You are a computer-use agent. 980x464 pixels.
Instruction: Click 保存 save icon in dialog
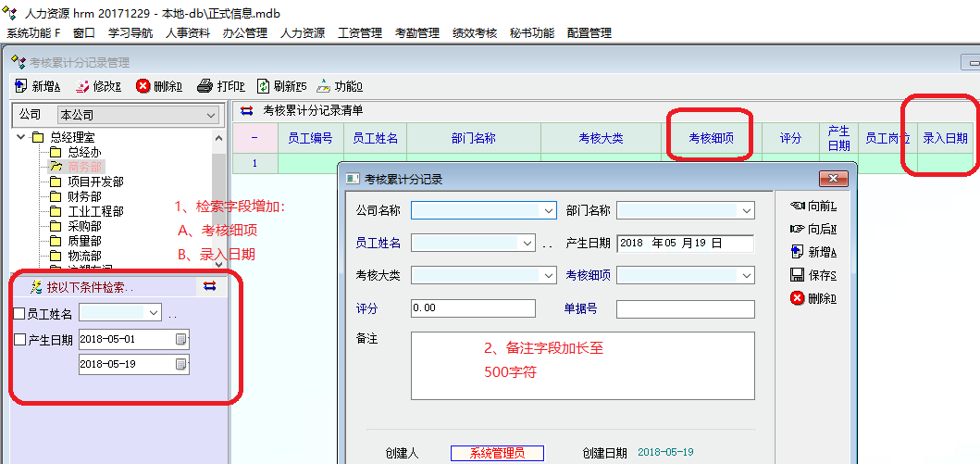coord(797,275)
